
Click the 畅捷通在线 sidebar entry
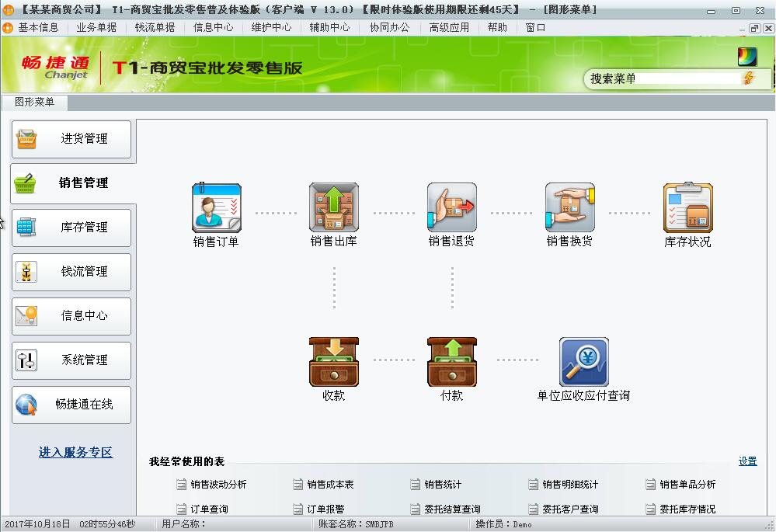pyautogui.click(x=71, y=405)
